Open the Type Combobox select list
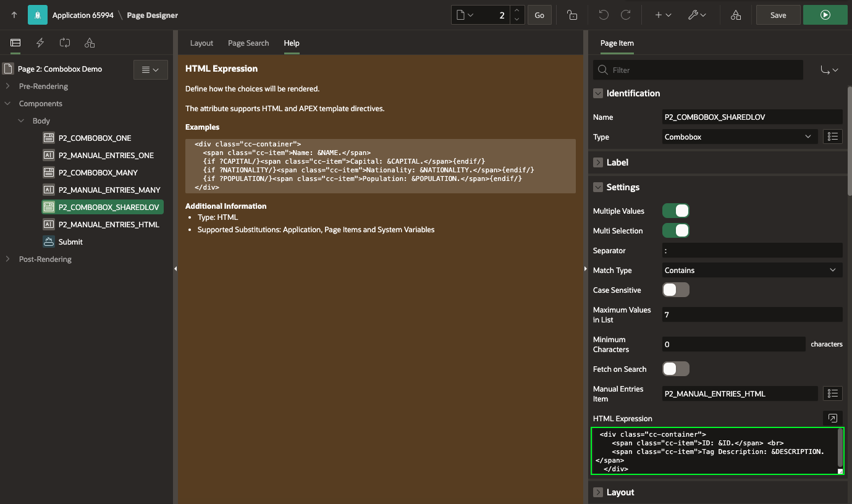This screenshot has height=504, width=852. (739, 137)
